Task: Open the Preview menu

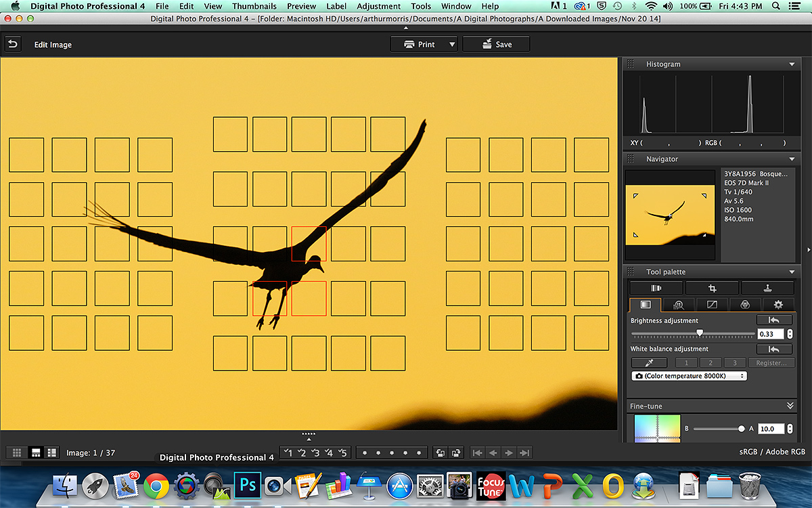Action: [x=301, y=6]
